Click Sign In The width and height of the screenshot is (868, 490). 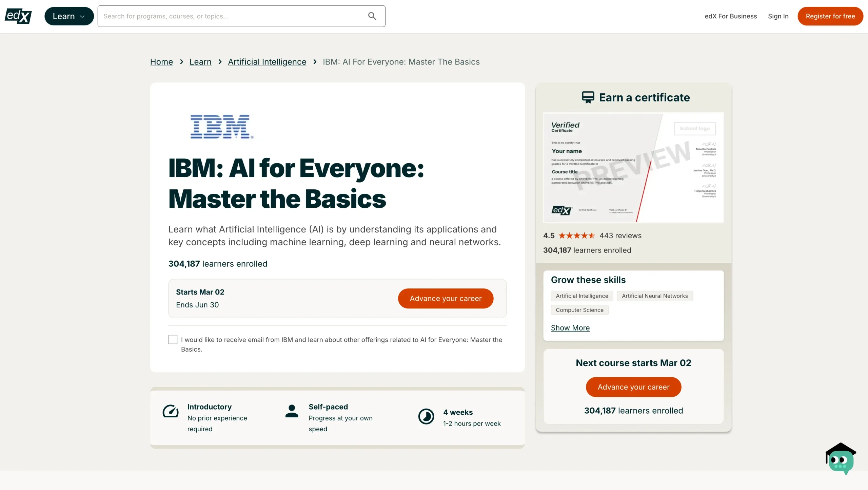tap(778, 16)
